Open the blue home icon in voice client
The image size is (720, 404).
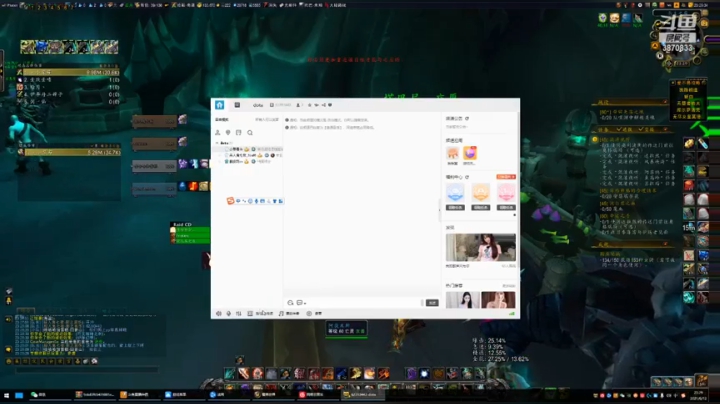click(x=219, y=105)
